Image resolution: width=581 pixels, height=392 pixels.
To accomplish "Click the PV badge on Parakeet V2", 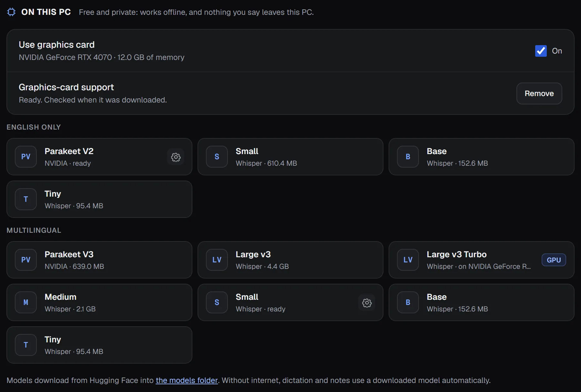I will click(26, 157).
